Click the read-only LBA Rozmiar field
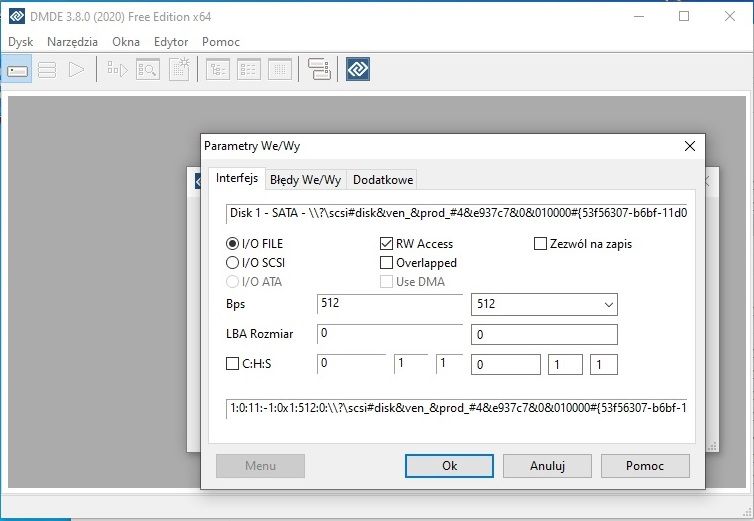 (x=390, y=334)
